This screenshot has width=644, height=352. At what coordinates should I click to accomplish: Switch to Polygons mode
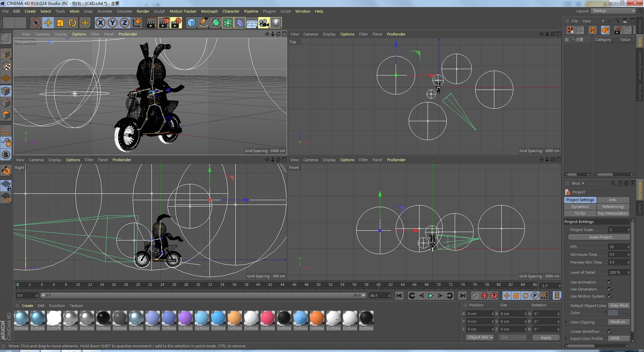pyautogui.click(x=6, y=115)
